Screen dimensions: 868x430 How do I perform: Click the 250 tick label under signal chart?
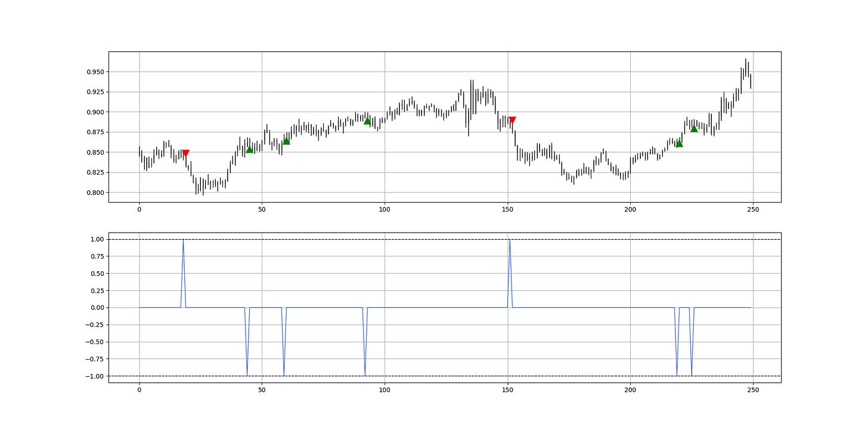pos(753,390)
